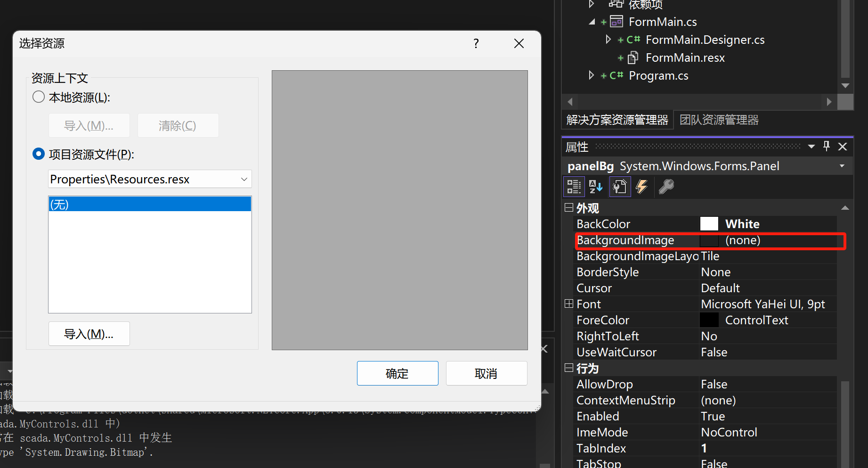Click Properties grid scroll up arrow
868x468 pixels.
click(845, 208)
